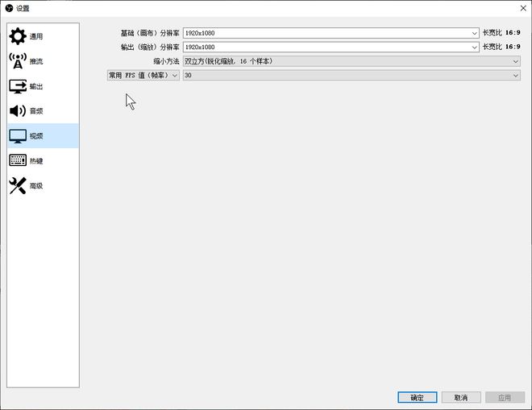Expand the 基础（画布）分辨率 dropdown arrow

pyautogui.click(x=475, y=33)
